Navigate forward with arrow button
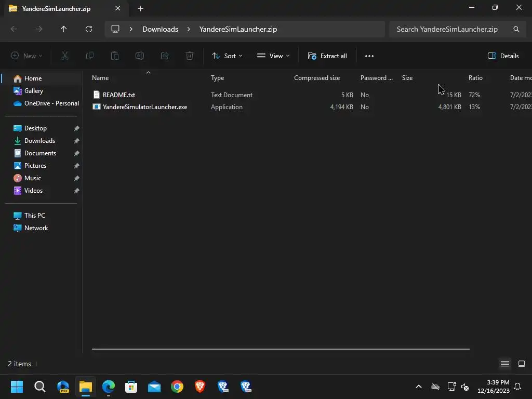Screen dimensions: 532x399 pyautogui.click(x=39, y=29)
